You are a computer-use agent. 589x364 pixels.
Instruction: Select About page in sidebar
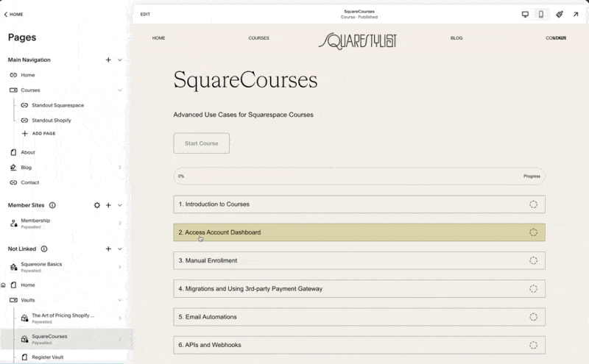coord(28,152)
